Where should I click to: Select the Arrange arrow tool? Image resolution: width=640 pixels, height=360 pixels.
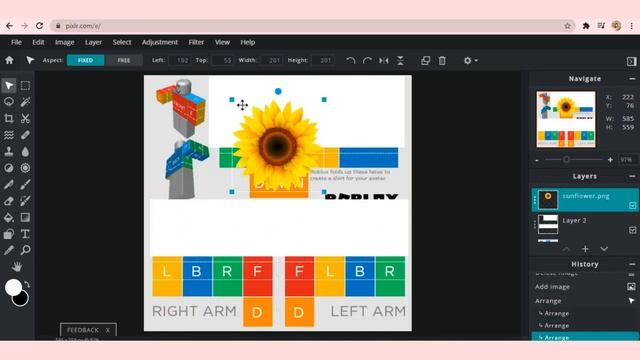pyautogui.click(x=9, y=86)
